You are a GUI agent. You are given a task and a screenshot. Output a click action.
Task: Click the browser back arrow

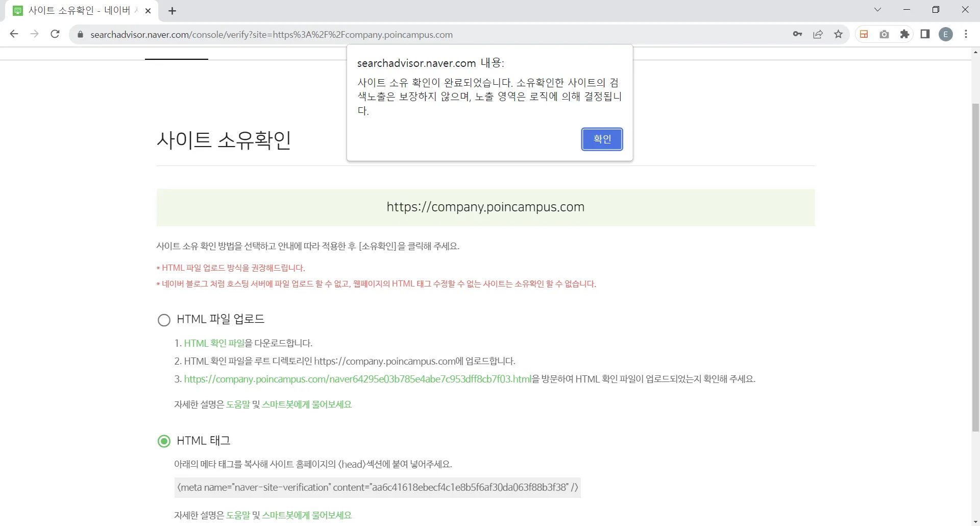click(14, 34)
